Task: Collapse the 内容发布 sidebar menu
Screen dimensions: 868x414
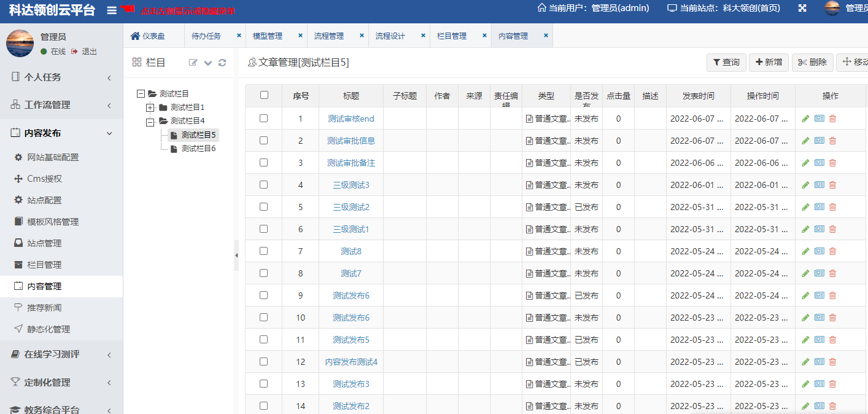Action: point(61,133)
